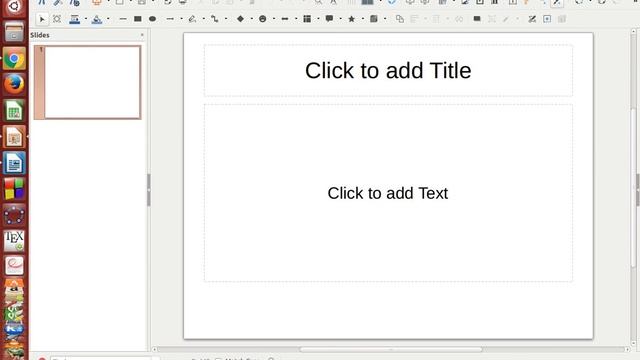The image size is (640, 360).
Task: Collapse the Slides panel via splitter handle
Action: coord(149,190)
